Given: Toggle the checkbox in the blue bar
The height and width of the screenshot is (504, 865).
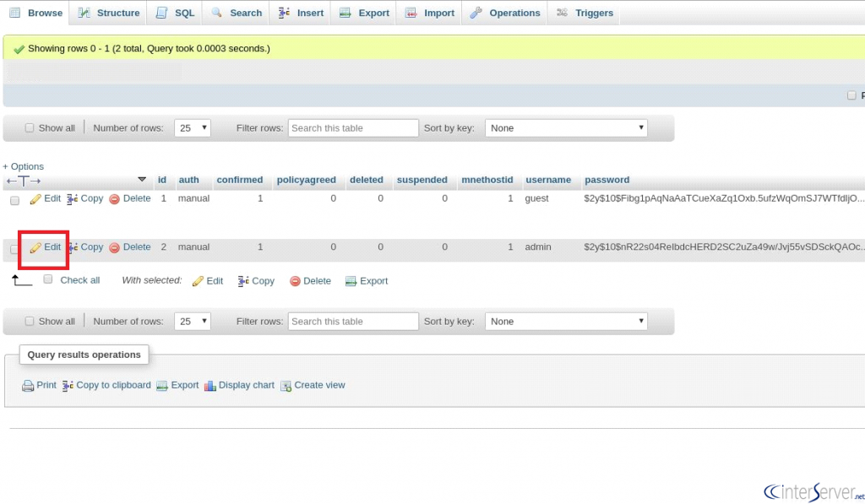Looking at the screenshot, I should 851,95.
